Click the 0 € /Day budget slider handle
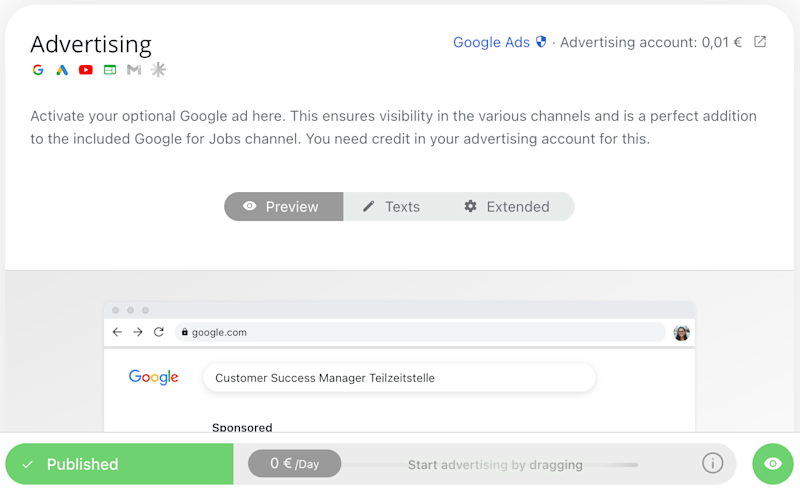The image size is (800, 493). click(x=294, y=463)
